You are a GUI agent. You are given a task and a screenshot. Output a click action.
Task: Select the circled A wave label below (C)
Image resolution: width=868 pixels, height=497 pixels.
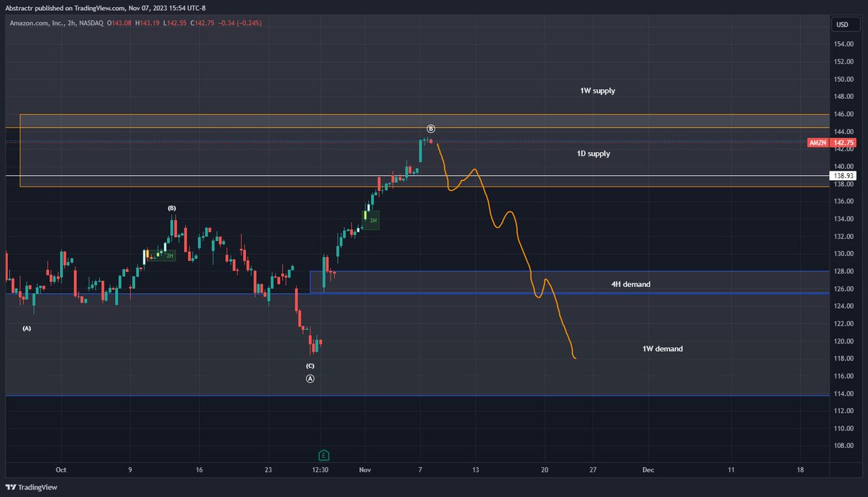(310, 378)
